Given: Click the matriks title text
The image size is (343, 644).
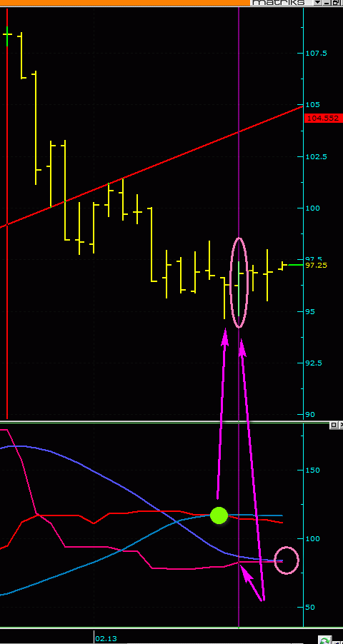Looking at the screenshot, I should tap(279, 2).
